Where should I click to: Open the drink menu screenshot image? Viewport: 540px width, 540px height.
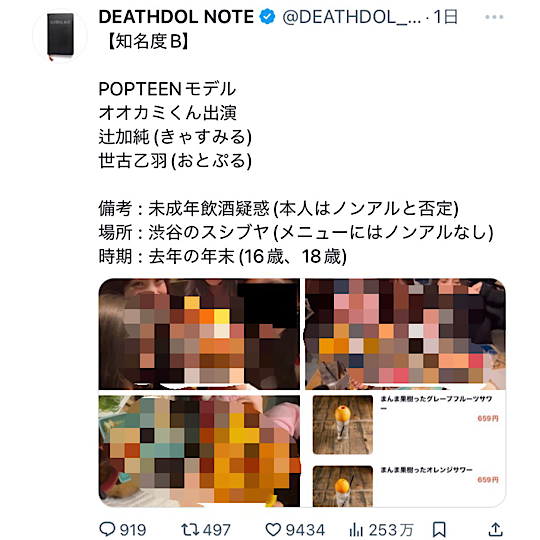405,451
